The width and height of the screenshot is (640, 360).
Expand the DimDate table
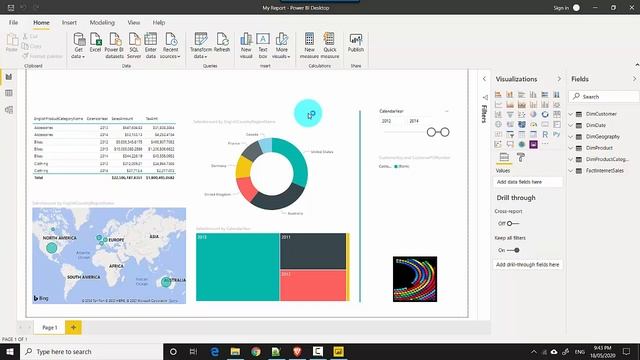click(571, 125)
